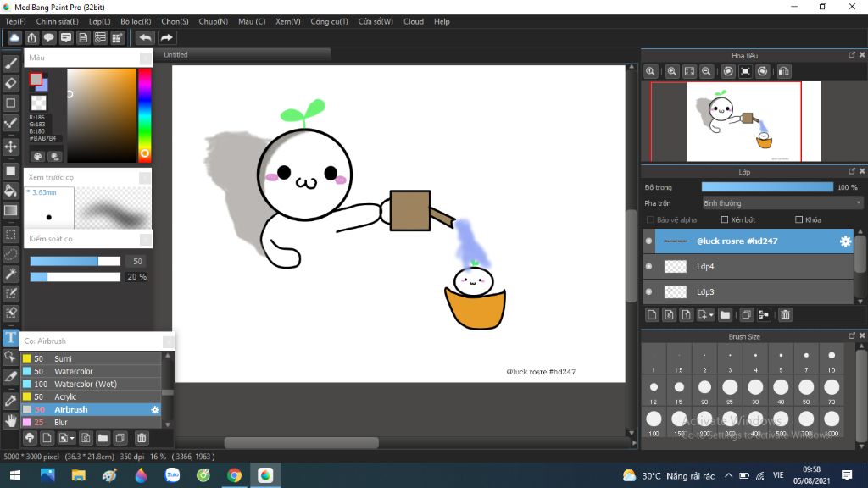
Task: Open the Pha trộn blend mode dropdown
Action: (x=782, y=203)
